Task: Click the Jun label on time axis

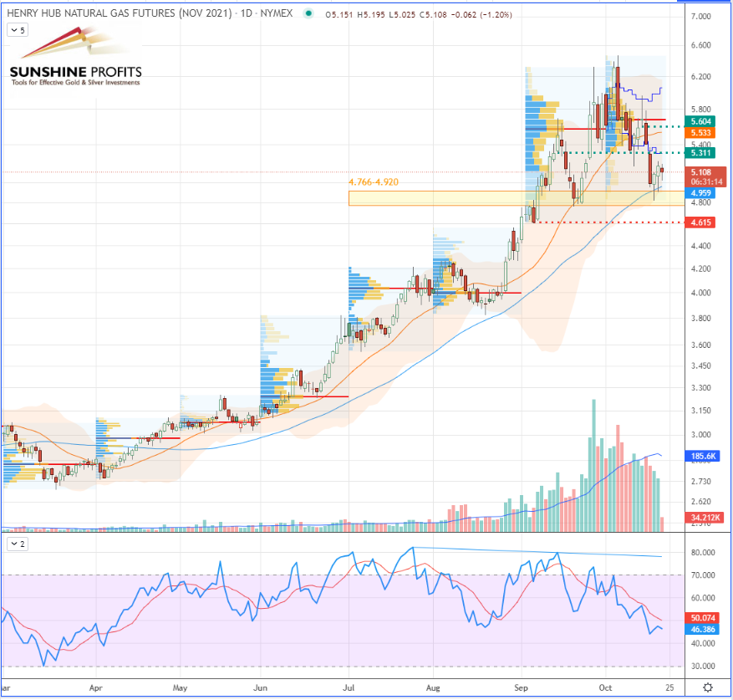Action: pos(260,687)
